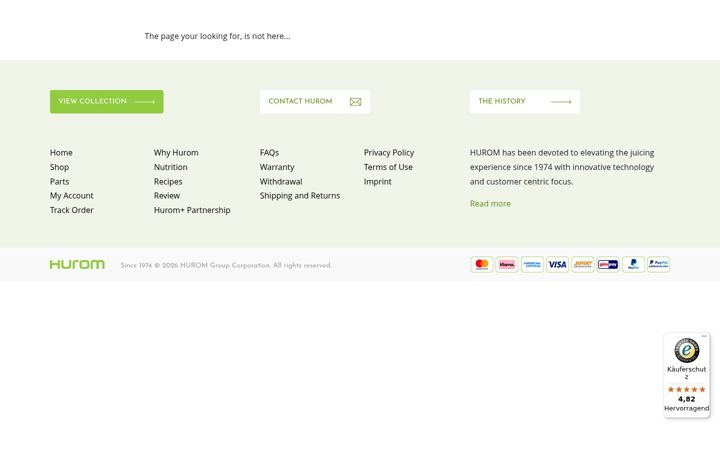
Task: Click the View Collection button
Action: 107,101
